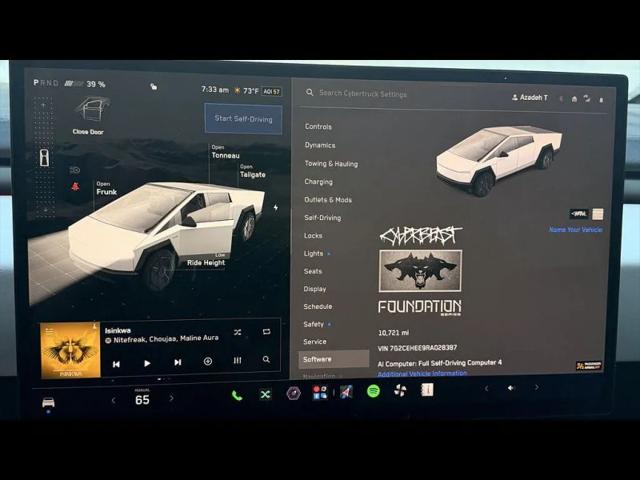
Task: Open the Display settings
Action: pos(315,289)
